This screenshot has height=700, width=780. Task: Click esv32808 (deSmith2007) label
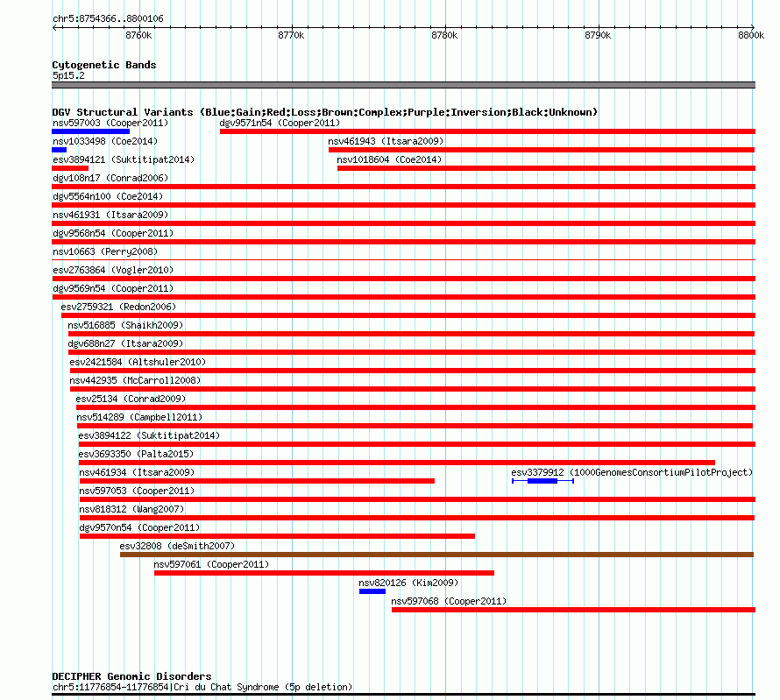click(177, 546)
